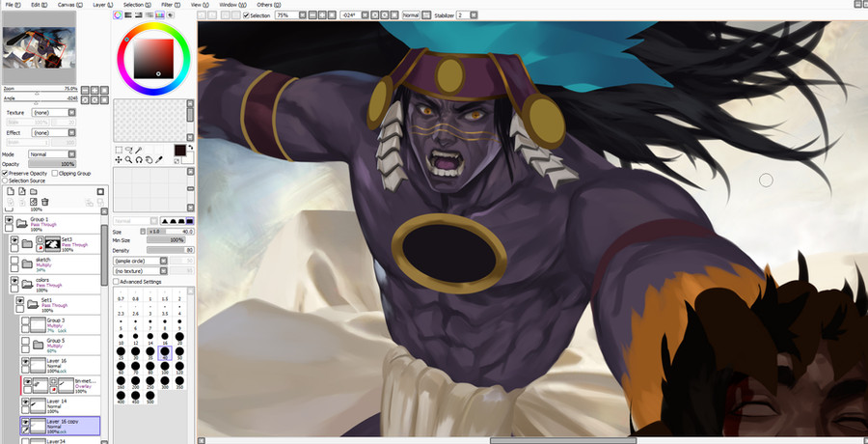Create a new linework layer
The width and height of the screenshot is (868, 444).
coord(21,191)
